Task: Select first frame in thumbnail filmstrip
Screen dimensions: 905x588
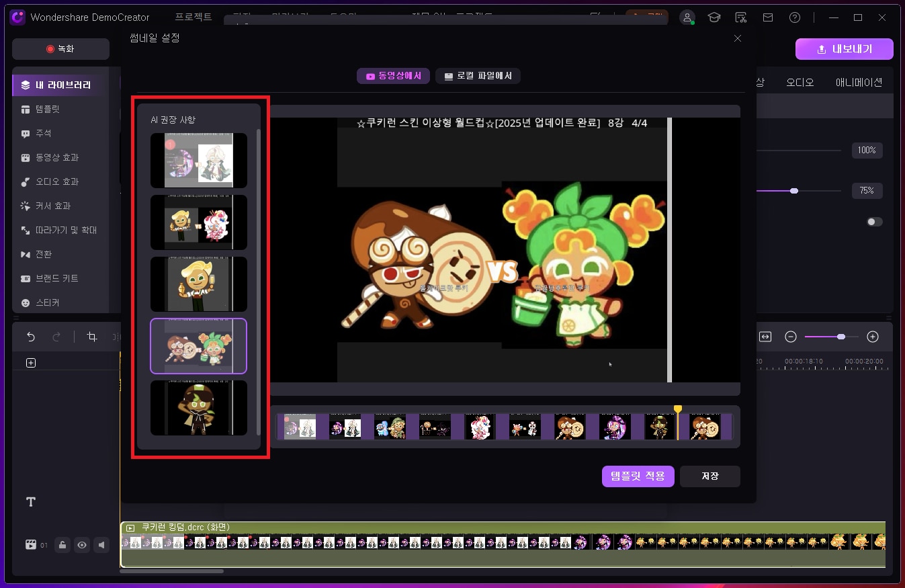Action: pyautogui.click(x=300, y=427)
